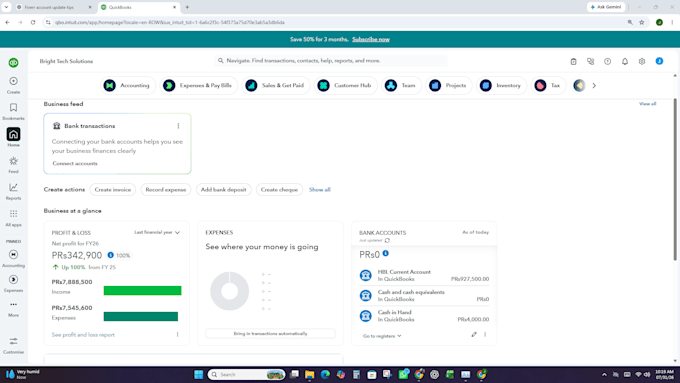
Task: Open the Reports chart icon in sidebar
Action: pyautogui.click(x=13, y=187)
